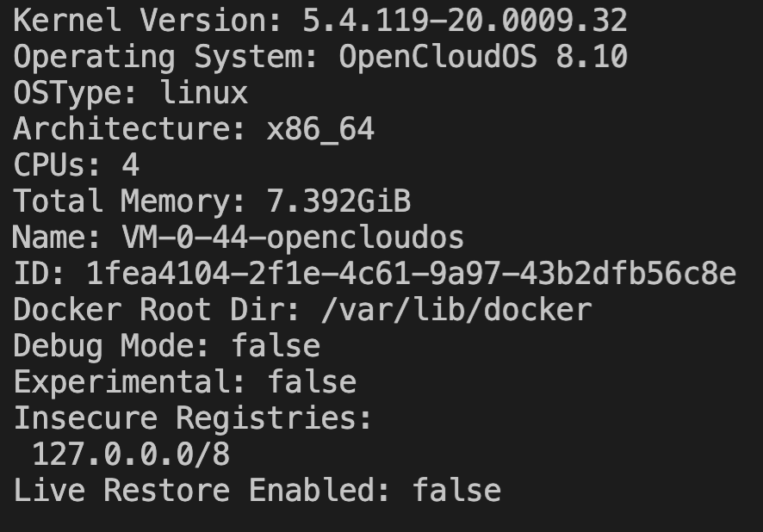Click the architecture value 'x86_64'
This screenshot has width=763, height=532.
point(320,129)
